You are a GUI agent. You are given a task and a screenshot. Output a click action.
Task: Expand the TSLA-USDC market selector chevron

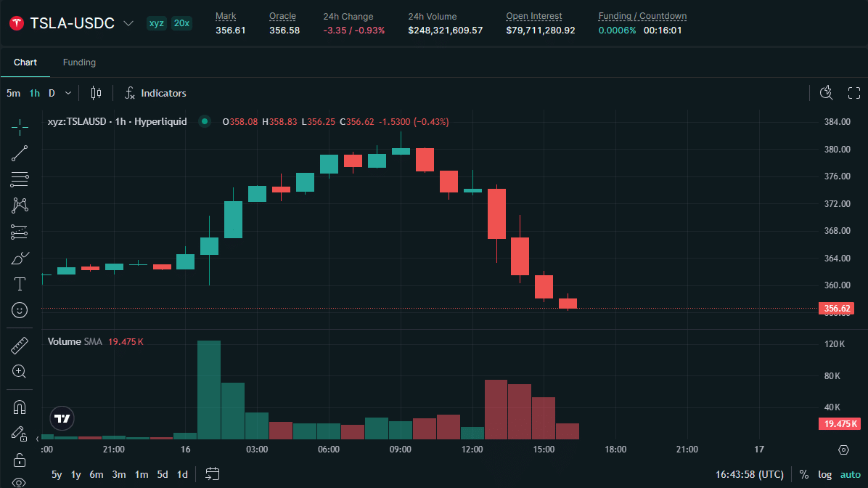pos(128,23)
